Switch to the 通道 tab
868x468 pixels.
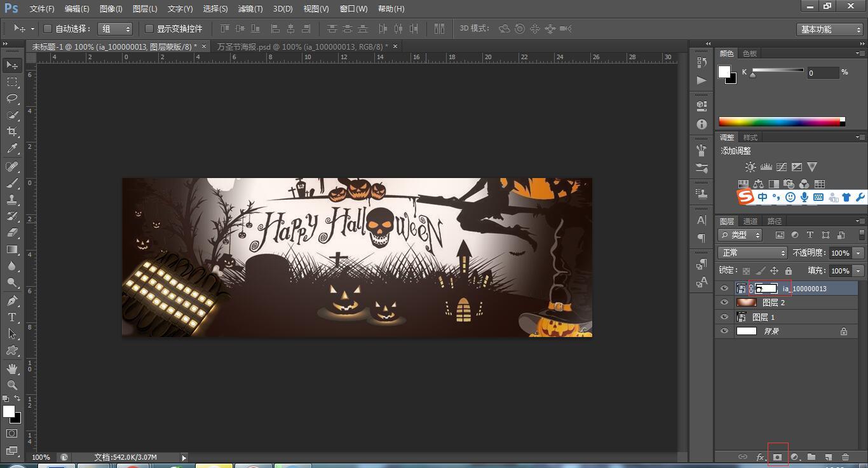point(750,221)
